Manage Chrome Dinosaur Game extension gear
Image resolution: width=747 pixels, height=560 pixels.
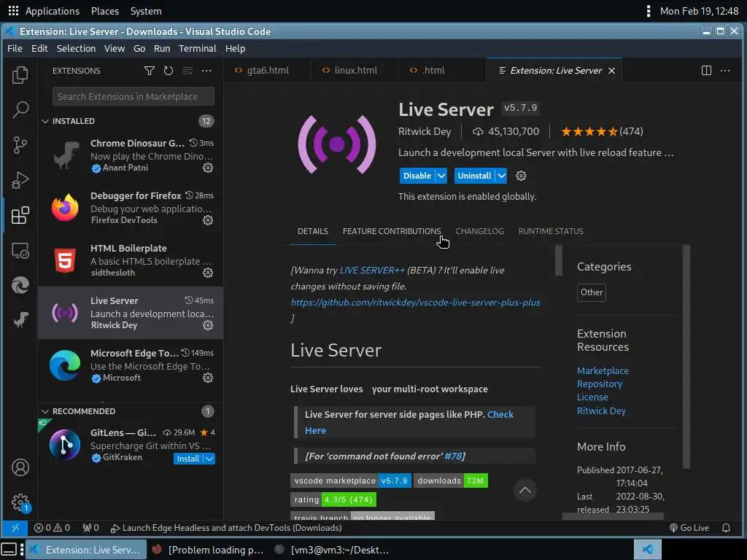208,168
